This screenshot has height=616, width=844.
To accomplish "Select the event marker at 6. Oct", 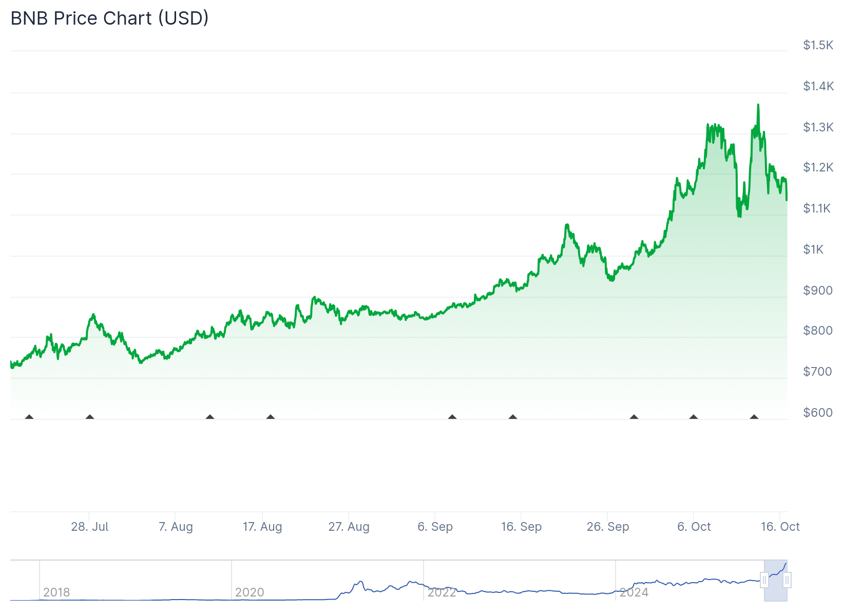I will pos(694,417).
